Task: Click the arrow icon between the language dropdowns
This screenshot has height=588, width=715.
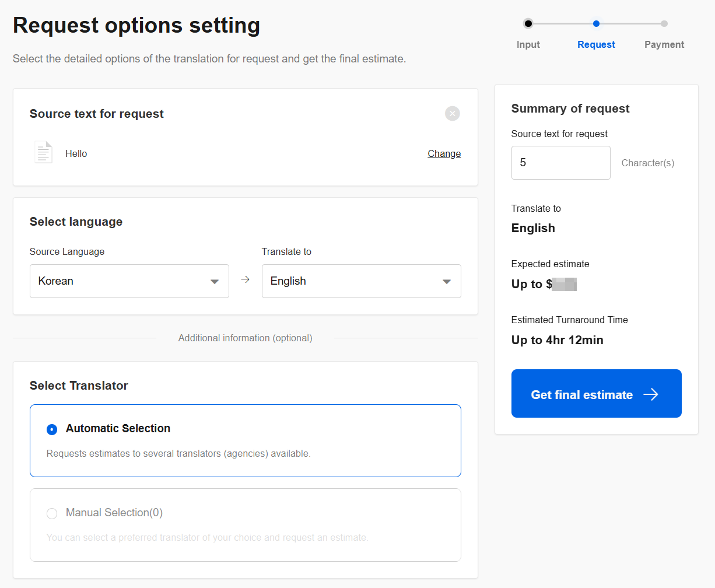Action: click(246, 280)
